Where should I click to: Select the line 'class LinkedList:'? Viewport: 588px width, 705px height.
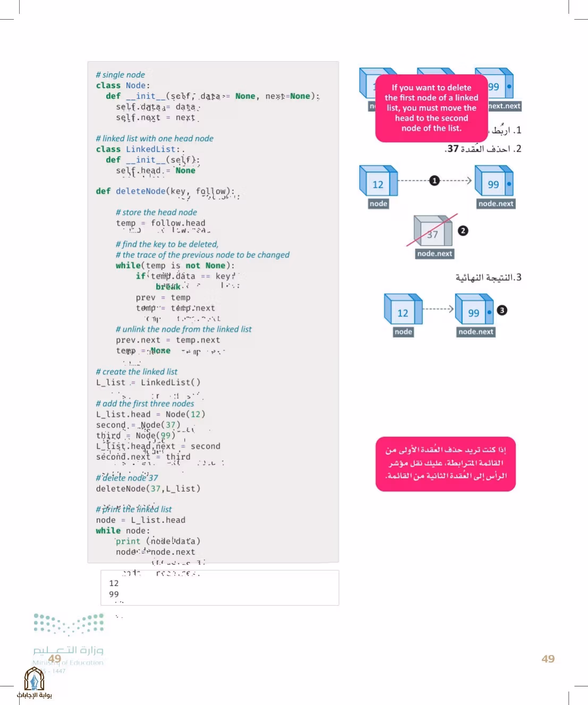(x=138, y=149)
